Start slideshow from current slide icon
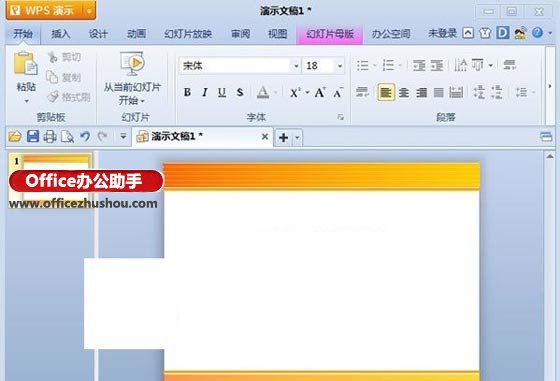560x381 pixels. pyautogui.click(x=132, y=64)
